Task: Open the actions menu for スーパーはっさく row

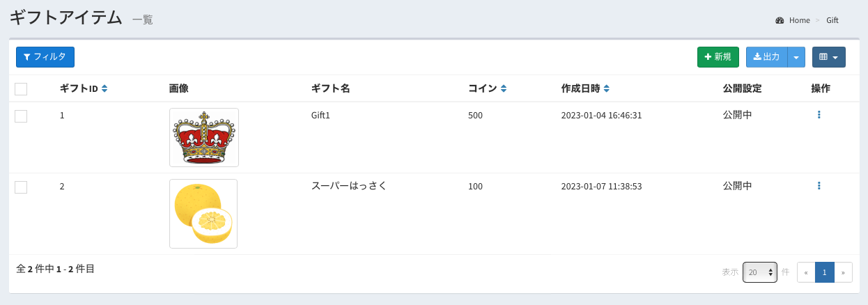Action: (x=819, y=186)
